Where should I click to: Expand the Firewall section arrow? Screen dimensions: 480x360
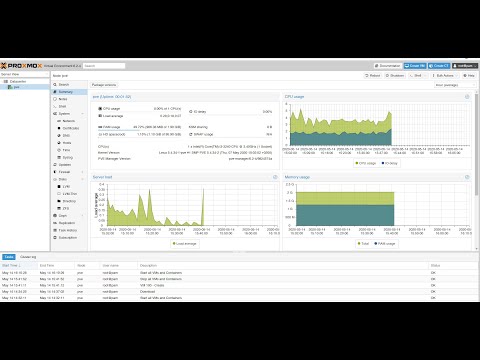point(82,172)
